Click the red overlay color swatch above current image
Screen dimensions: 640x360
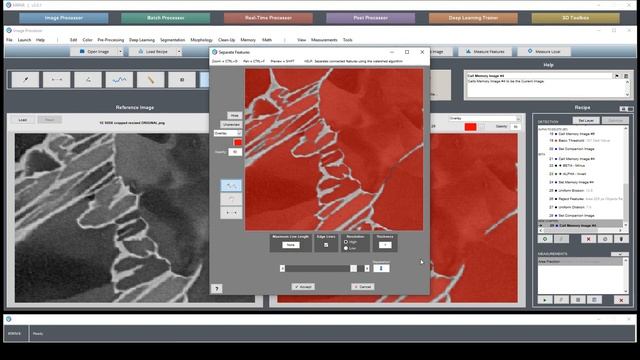(x=470, y=127)
